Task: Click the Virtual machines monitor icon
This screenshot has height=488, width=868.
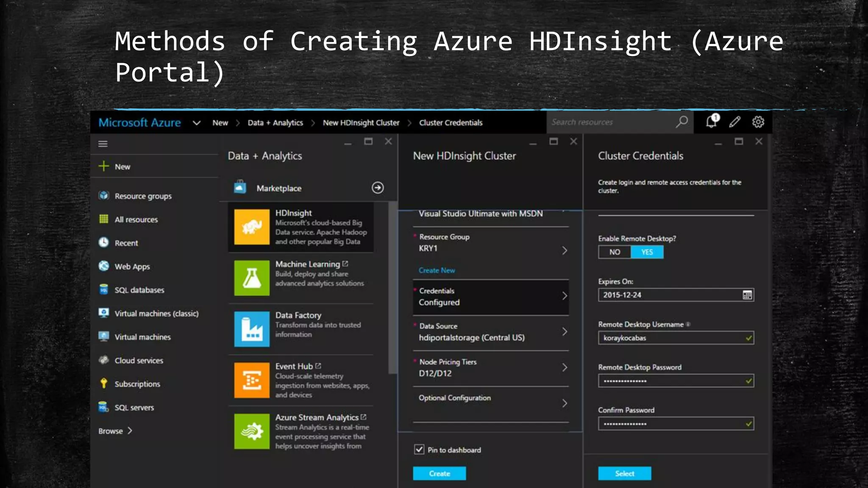Action: pos(103,336)
